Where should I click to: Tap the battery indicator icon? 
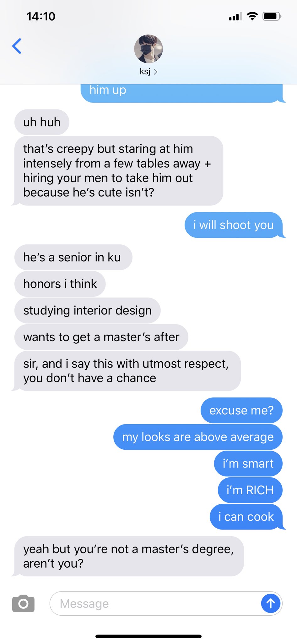click(272, 16)
